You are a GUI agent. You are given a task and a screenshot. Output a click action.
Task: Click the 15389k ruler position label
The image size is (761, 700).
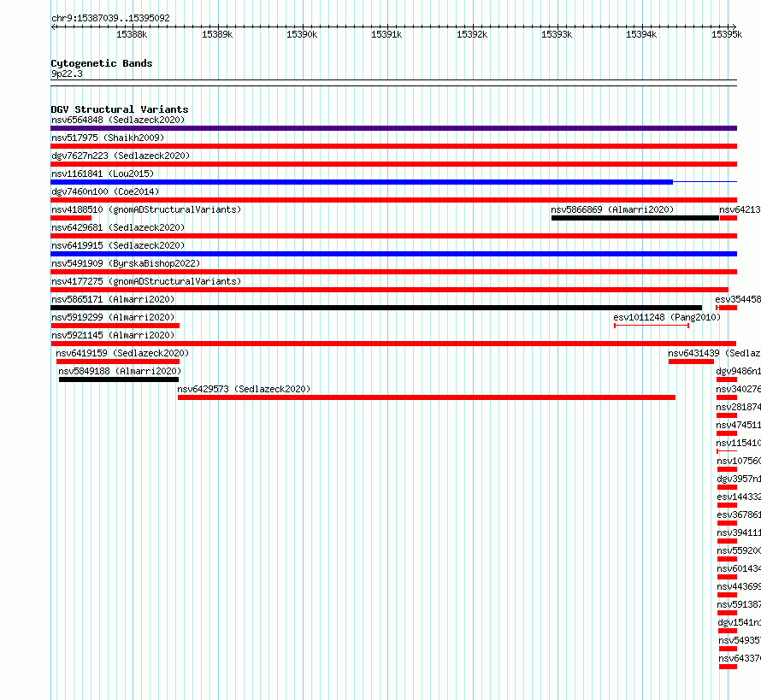217,34
